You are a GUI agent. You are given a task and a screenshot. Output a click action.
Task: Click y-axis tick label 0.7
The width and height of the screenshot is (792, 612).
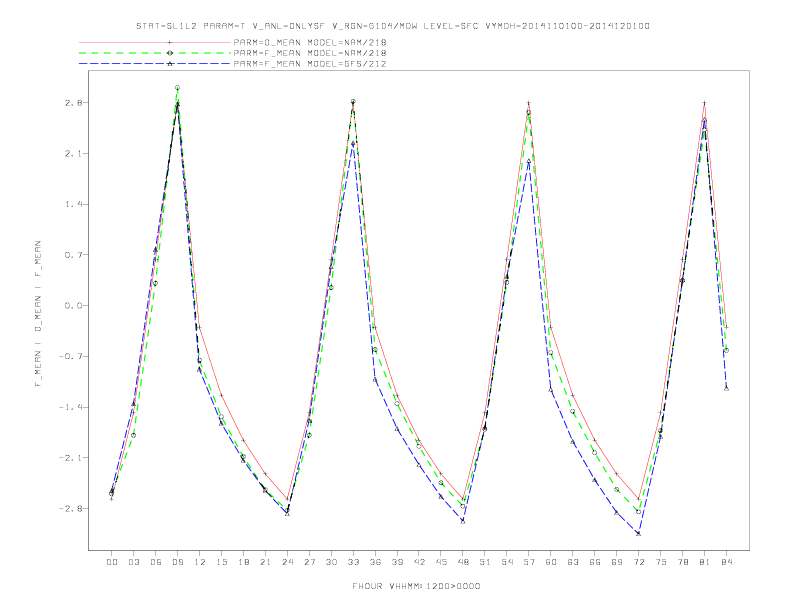coord(72,255)
